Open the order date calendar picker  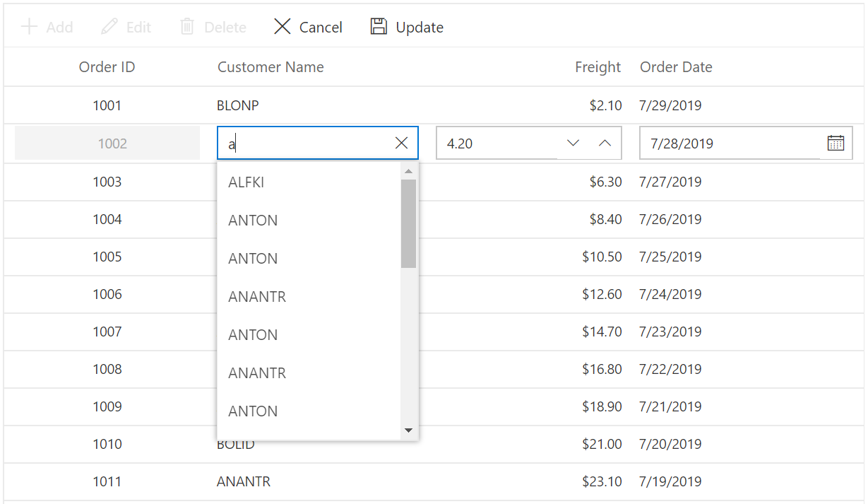tap(836, 143)
